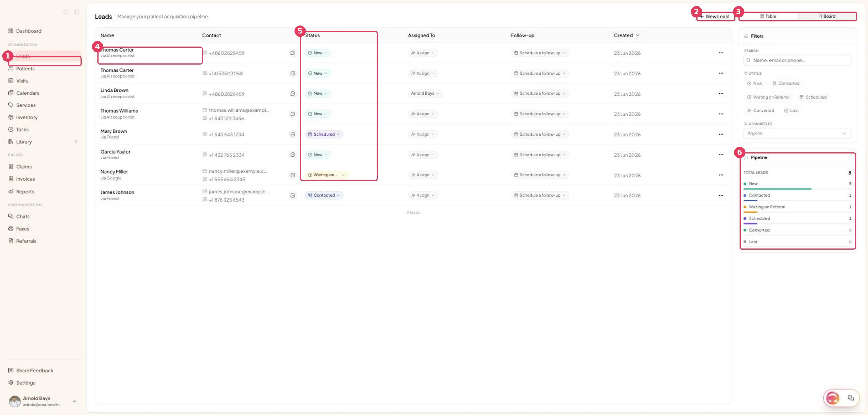
Task: Toggle the Scheduled status filter
Action: (x=813, y=97)
